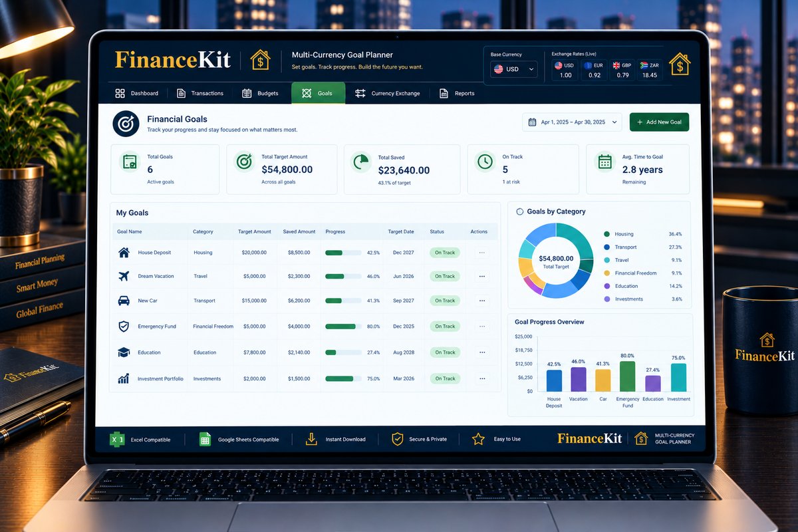Click the Housing legend color dot
798x532 pixels.
pyautogui.click(x=606, y=234)
